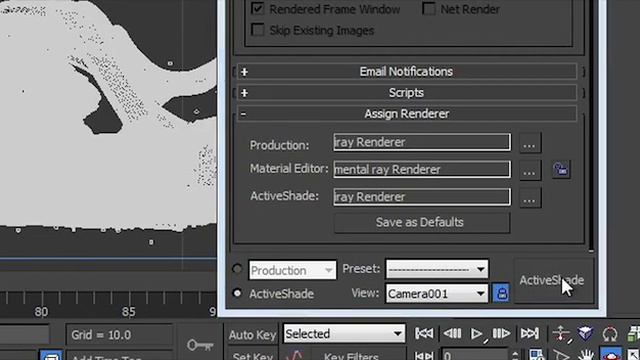The height and width of the screenshot is (360, 640).
Task: Click the Grid = 10.0 status field
Action: 119,335
